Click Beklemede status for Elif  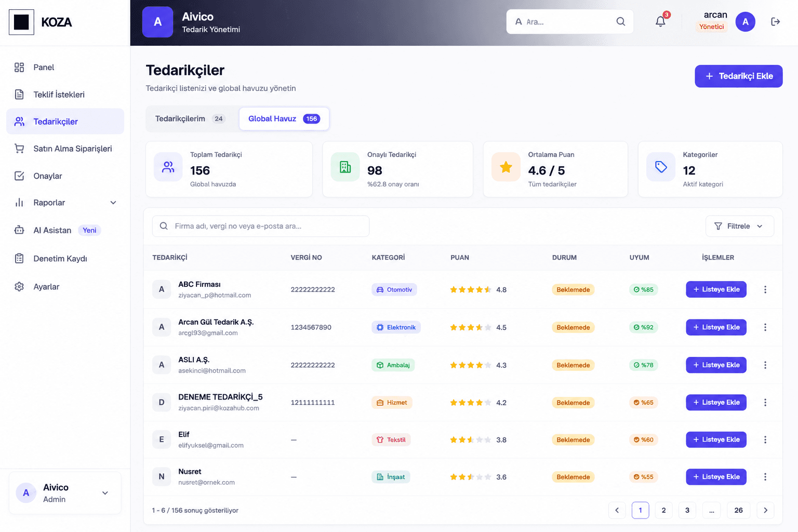coord(573,440)
